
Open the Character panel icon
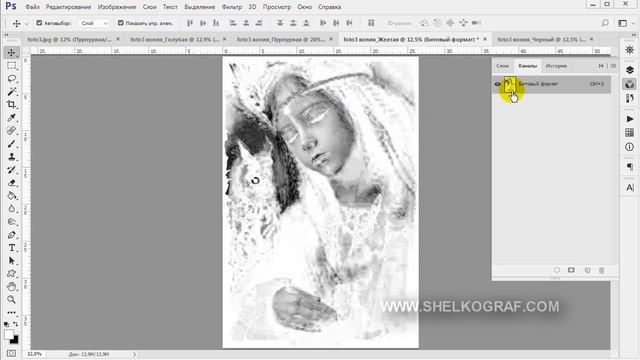(x=629, y=187)
